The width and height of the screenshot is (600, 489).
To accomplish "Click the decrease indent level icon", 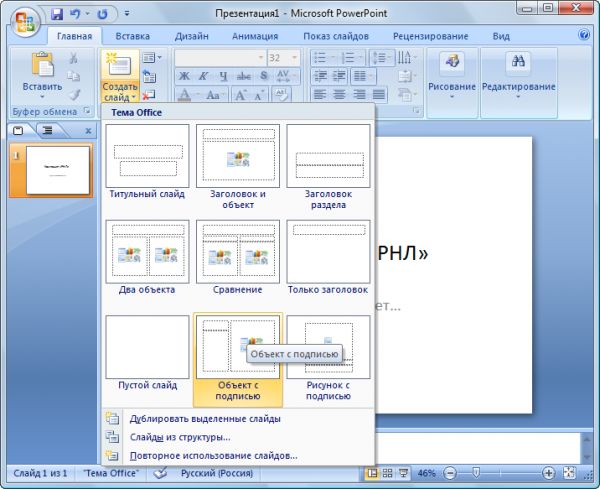I will tap(320, 76).
